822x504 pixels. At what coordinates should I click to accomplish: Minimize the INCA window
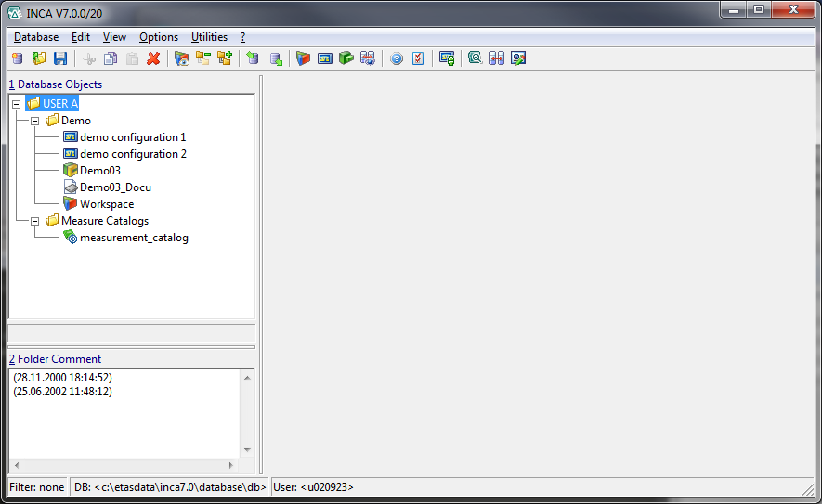pos(734,10)
